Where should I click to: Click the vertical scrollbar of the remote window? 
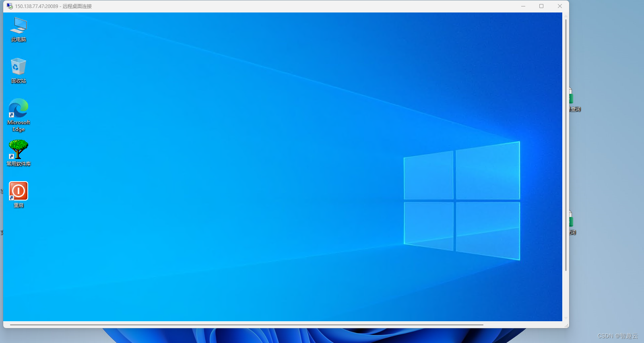click(x=566, y=145)
